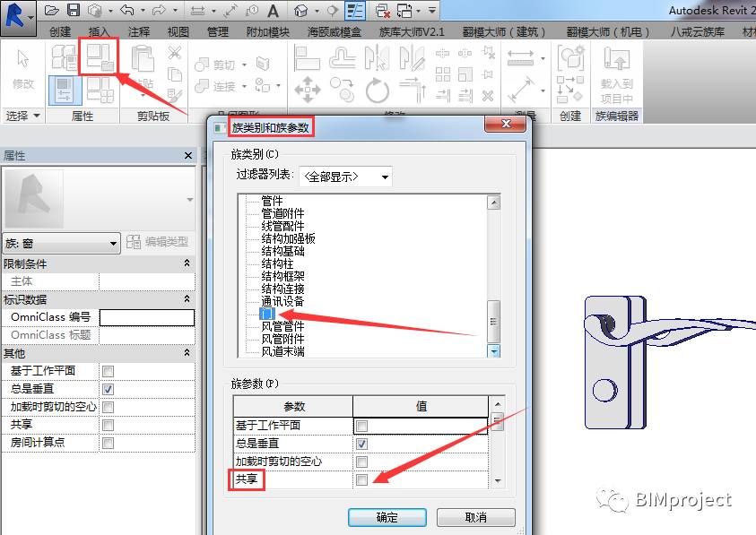Select the Rotate tool icon

(x=377, y=91)
